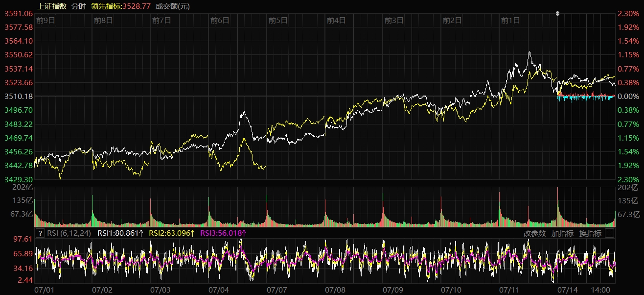This screenshot has height=295, width=644.
Task: Select the 前1日 day column header
Action: (x=510, y=20)
